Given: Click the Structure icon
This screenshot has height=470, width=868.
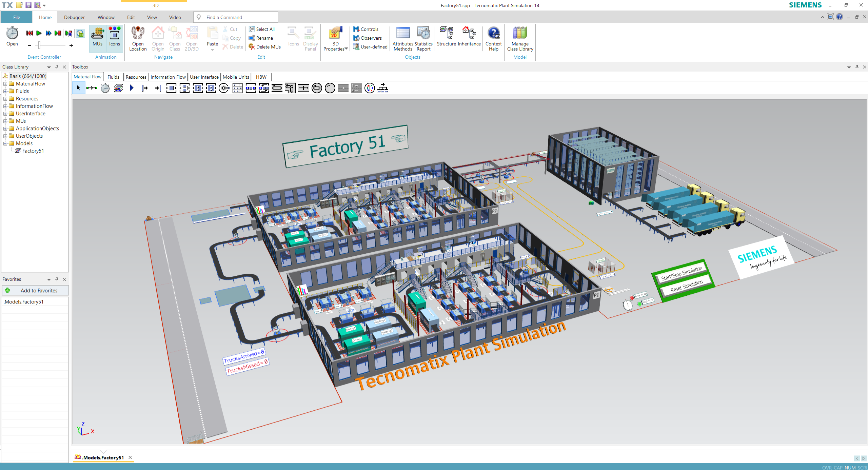Looking at the screenshot, I should click(446, 33).
